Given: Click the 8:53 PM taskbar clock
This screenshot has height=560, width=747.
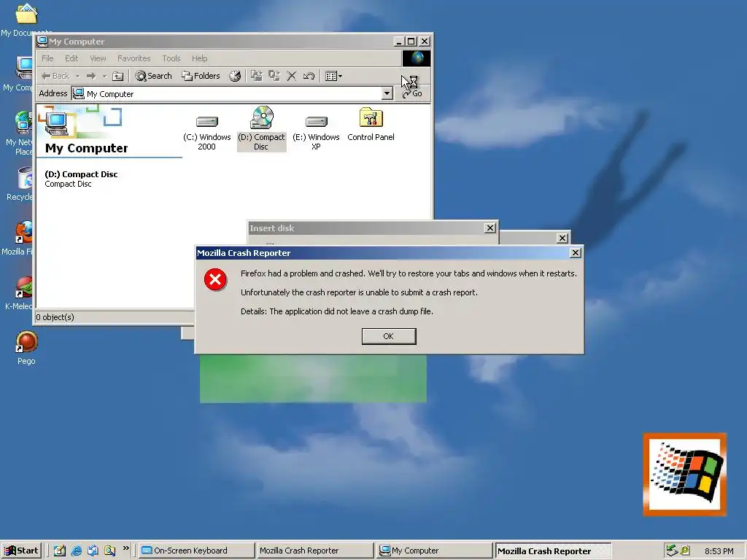Looking at the screenshot, I should pyautogui.click(x=719, y=551).
